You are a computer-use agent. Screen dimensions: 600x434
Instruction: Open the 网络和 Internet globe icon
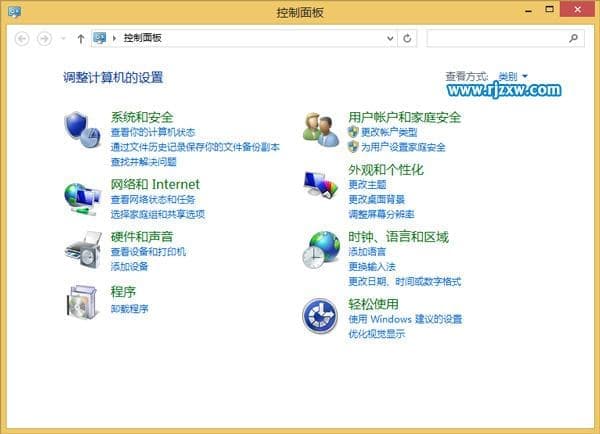[x=82, y=199]
